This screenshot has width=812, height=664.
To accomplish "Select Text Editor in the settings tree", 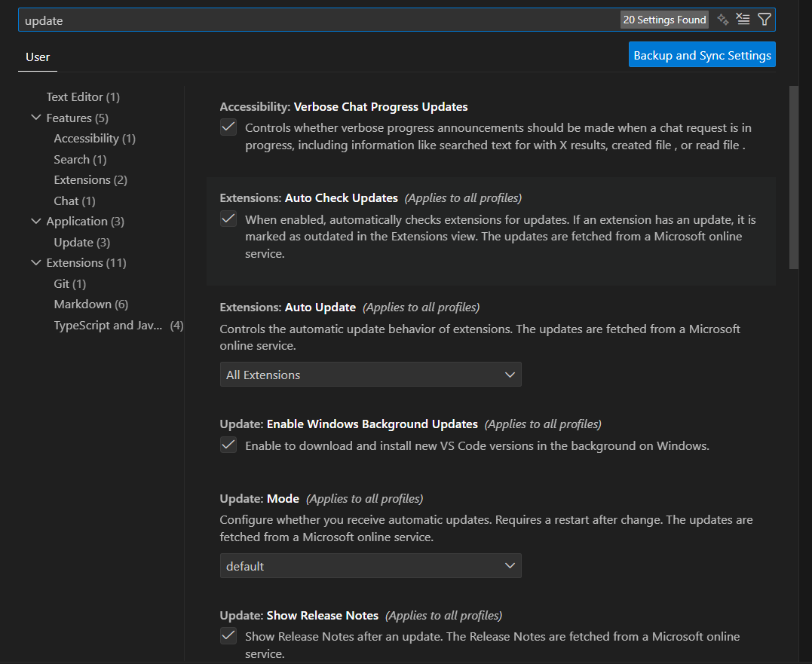I will (82, 96).
